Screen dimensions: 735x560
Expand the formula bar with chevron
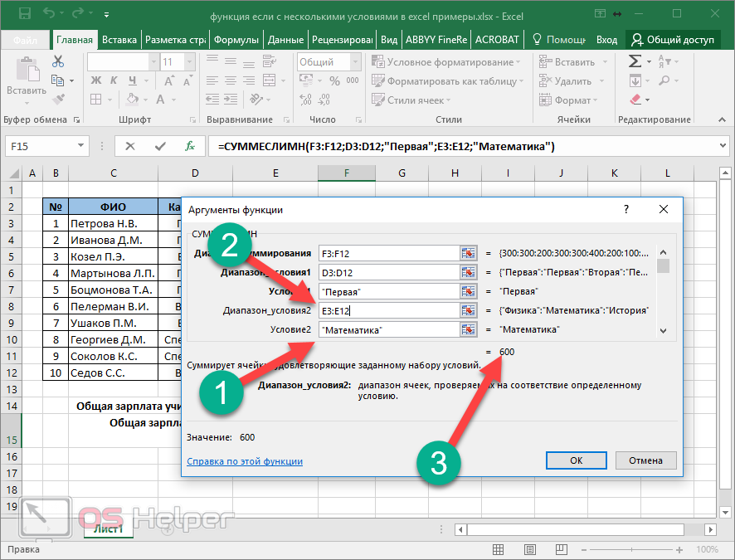721,146
